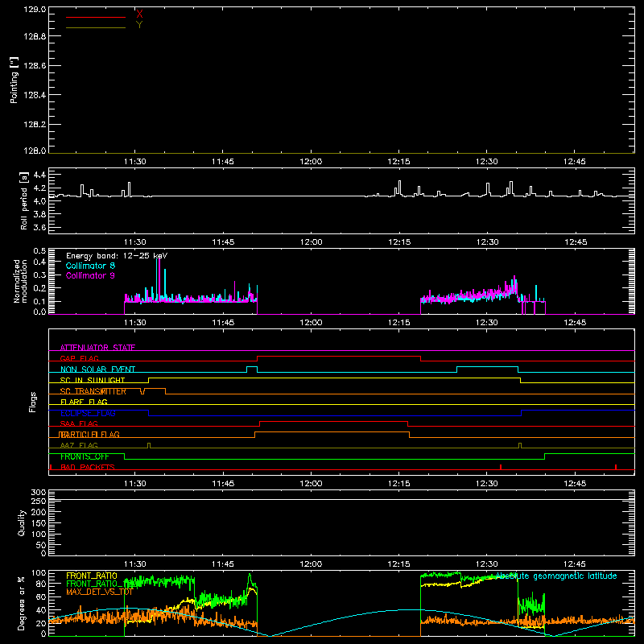This screenshot has height=644, width=644.
Task: Click the 128.2 tick label
Action: click(x=35, y=125)
